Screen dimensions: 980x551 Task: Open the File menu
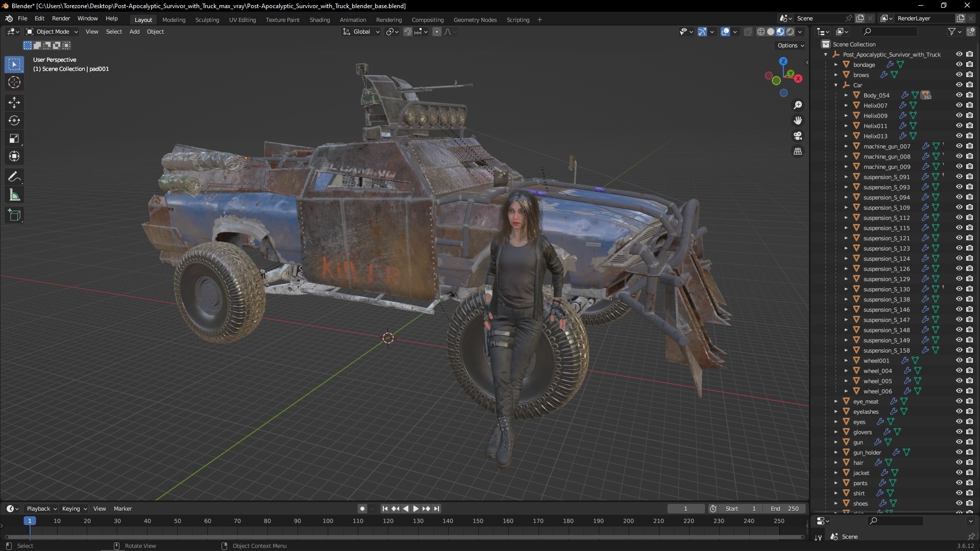click(x=22, y=18)
